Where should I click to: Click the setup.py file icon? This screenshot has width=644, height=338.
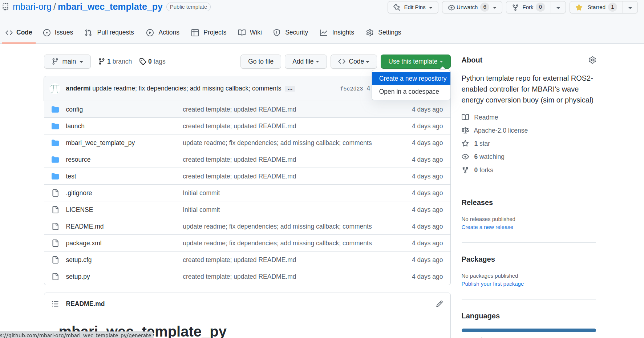tap(55, 277)
